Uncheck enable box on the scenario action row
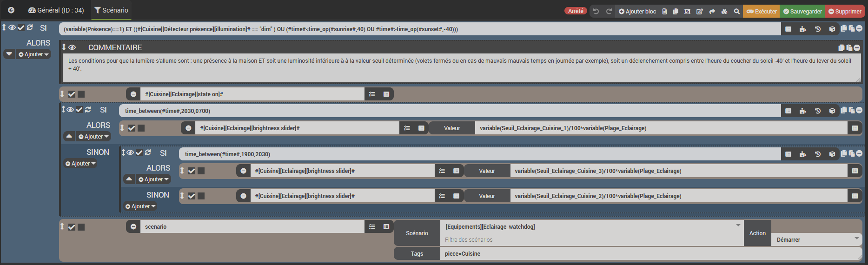Image resolution: width=868 pixels, height=265 pixels. pyautogui.click(x=72, y=227)
